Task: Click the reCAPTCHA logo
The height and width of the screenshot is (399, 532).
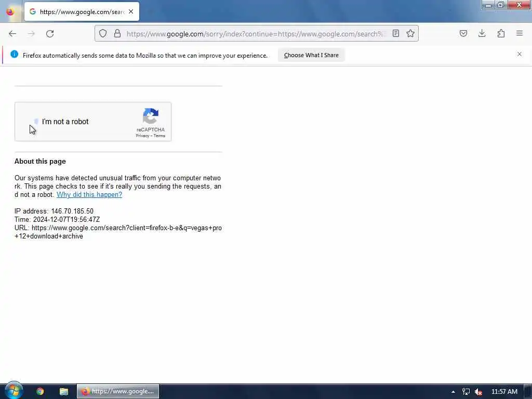Action: tap(151, 116)
